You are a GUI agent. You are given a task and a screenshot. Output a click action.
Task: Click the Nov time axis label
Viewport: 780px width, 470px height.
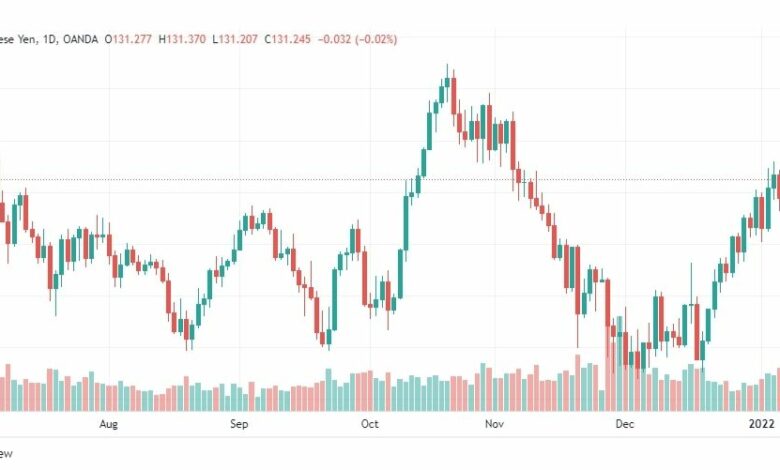click(494, 424)
